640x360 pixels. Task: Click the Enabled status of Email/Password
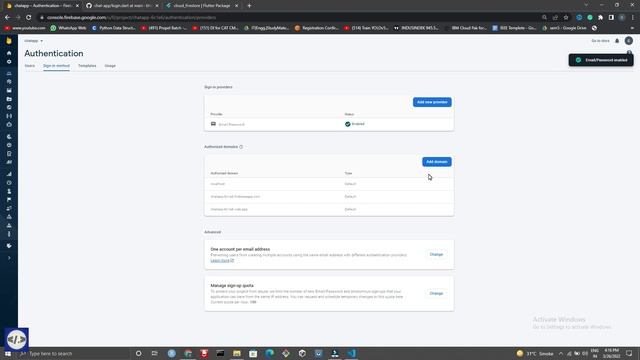pos(355,124)
